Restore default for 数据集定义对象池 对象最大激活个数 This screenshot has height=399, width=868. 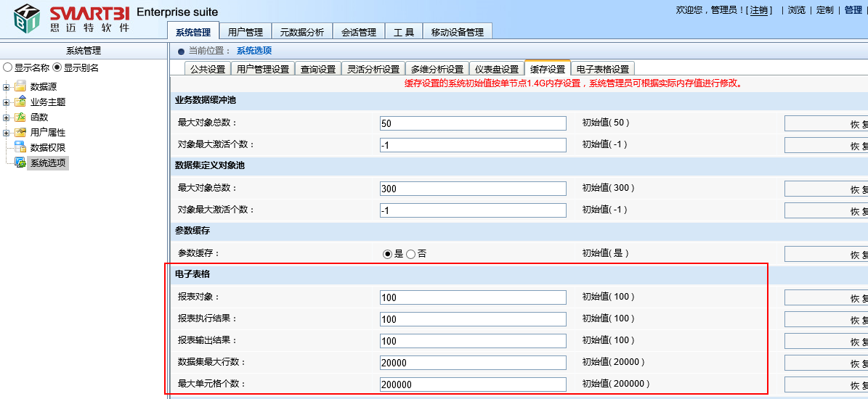click(826, 210)
